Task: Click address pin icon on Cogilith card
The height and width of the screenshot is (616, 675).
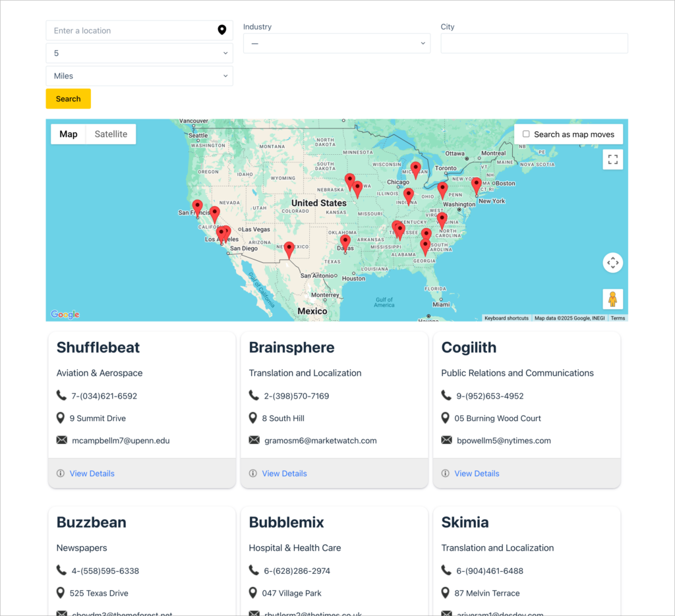Action: (446, 418)
